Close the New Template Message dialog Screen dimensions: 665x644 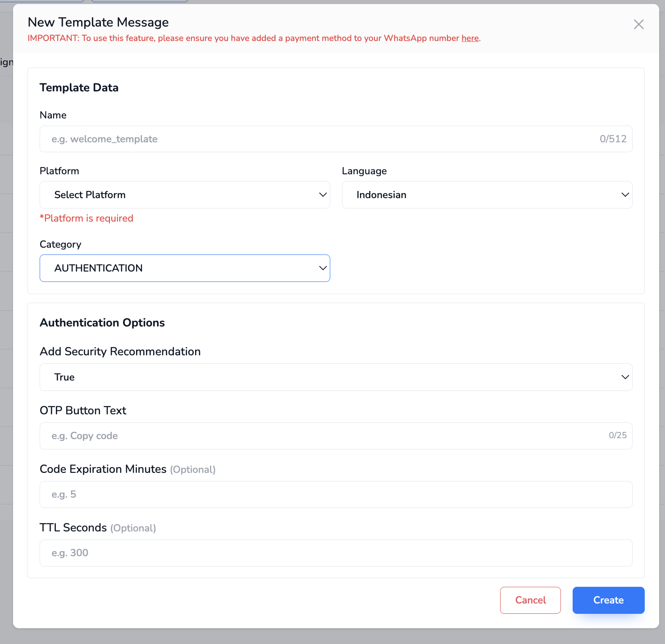pos(638,24)
